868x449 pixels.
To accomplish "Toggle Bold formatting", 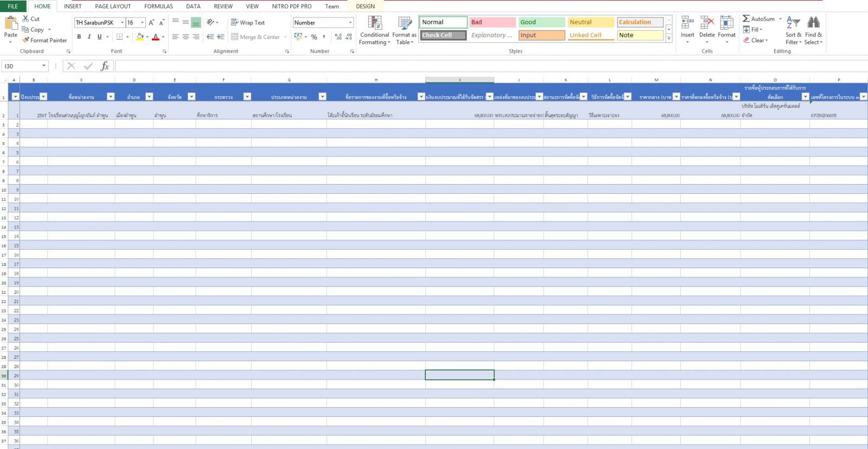I will click(79, 37).
